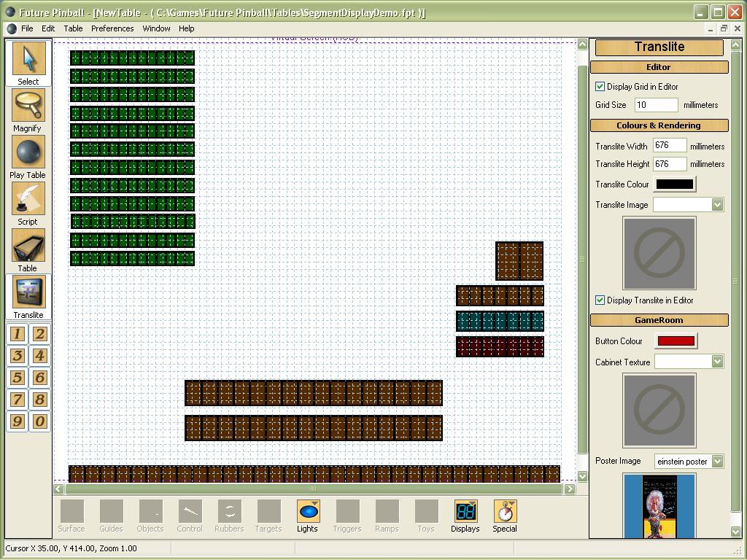Viewport: 747px width, 560px height.
Task: Open the Preferences menu
Action: [112, 28]
